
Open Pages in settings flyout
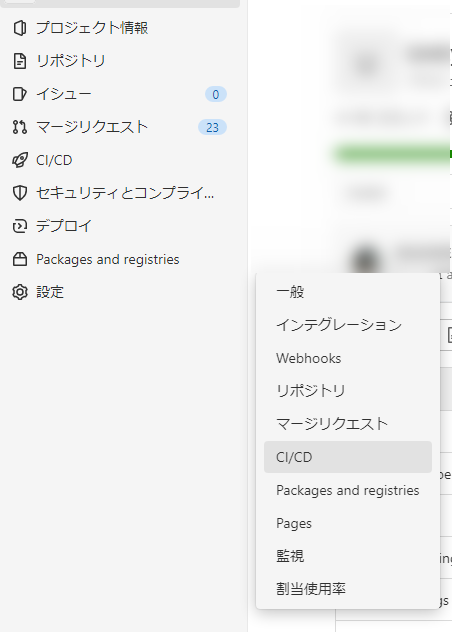point(348,523)
